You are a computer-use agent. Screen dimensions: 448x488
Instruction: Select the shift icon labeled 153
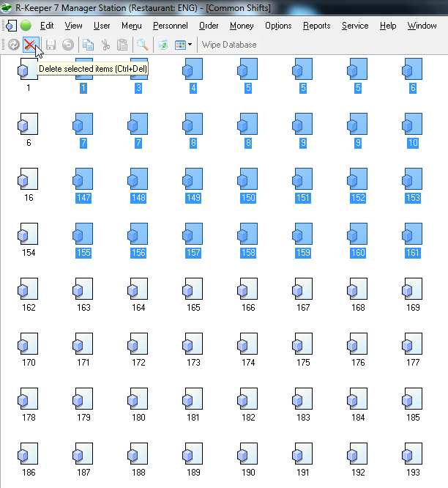tap(412, 179)
